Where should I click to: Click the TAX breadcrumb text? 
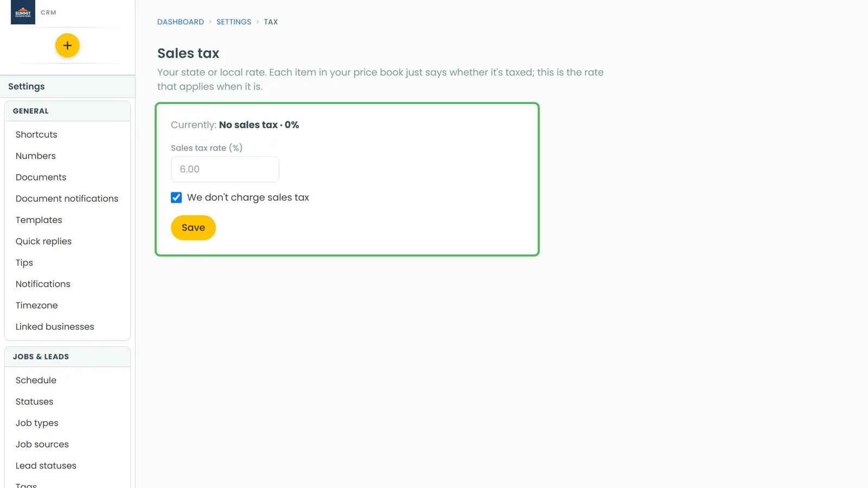(x=271, y=22)
